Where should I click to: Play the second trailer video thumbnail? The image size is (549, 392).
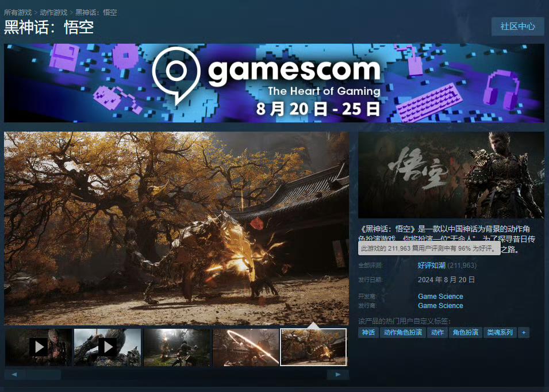click(x=108, y=347)
